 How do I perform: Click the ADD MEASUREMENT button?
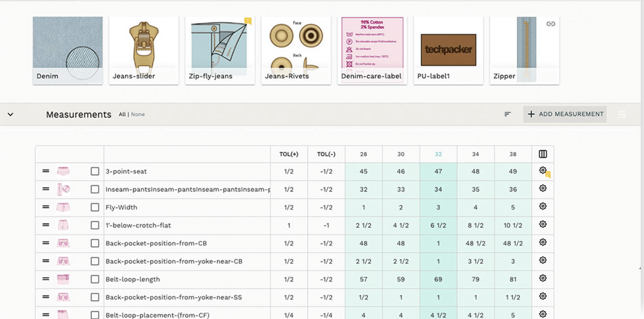click(565, 114)
